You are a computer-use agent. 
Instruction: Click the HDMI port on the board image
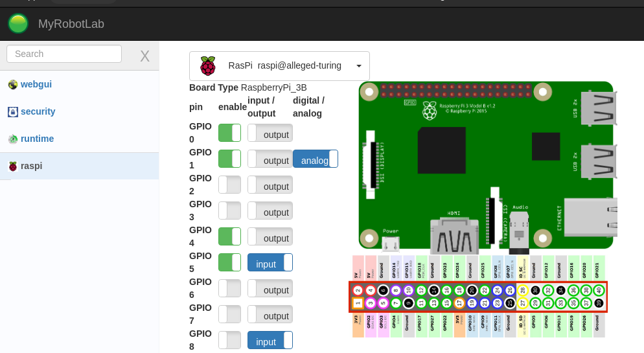(454, 236)
